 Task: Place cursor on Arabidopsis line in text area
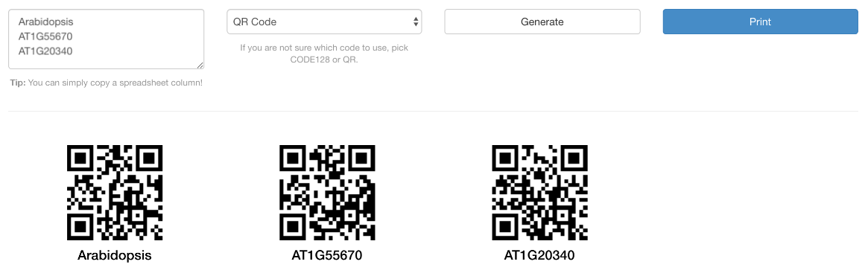pyautogui.click(x=46, y=22)
